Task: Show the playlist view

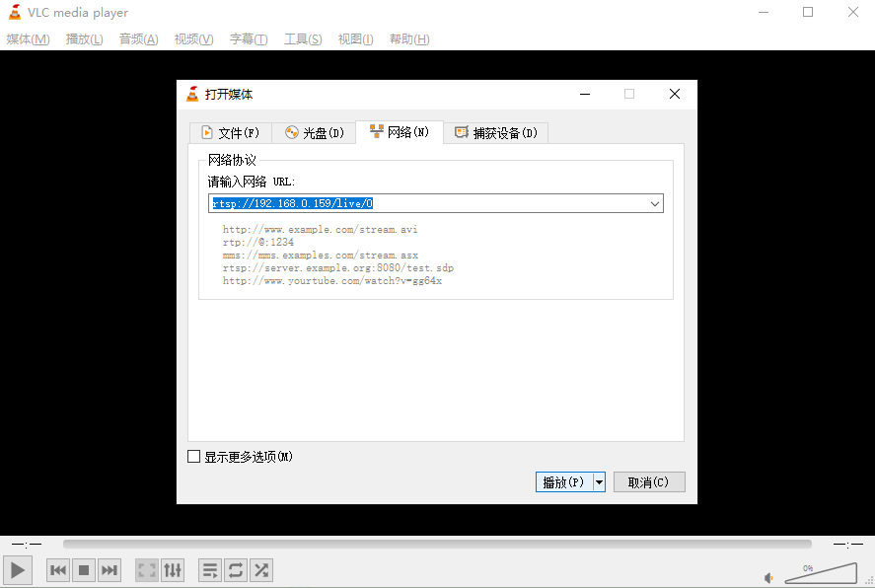Action: tap(210, 570)
